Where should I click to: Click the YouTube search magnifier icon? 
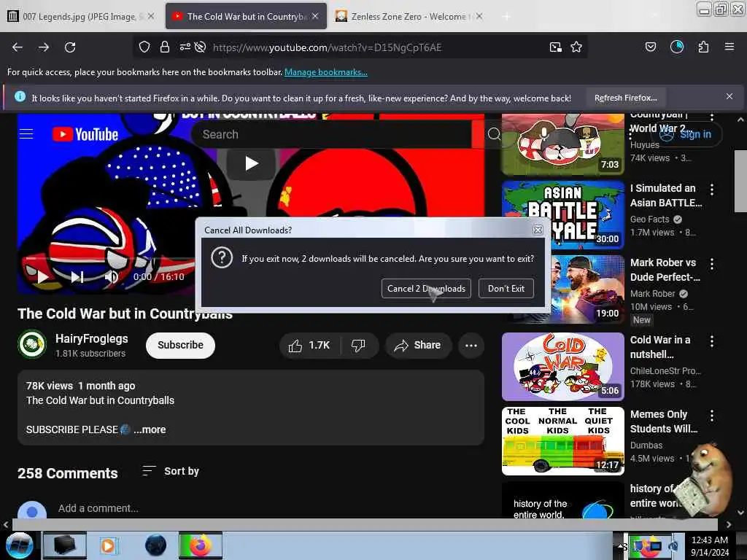click(x=494, y=134)
